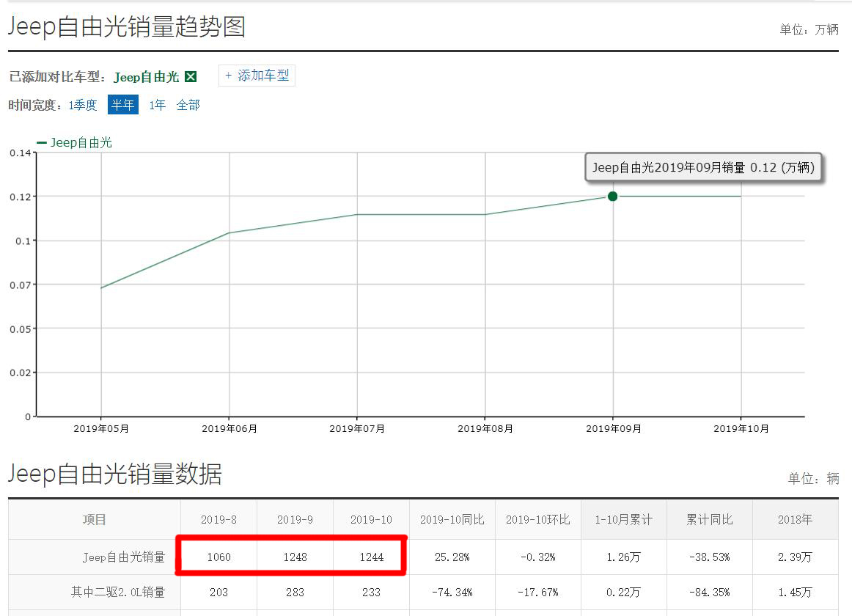852x616 pixels.
Task: Show 全部 time range data
Action: pos(188,105)
